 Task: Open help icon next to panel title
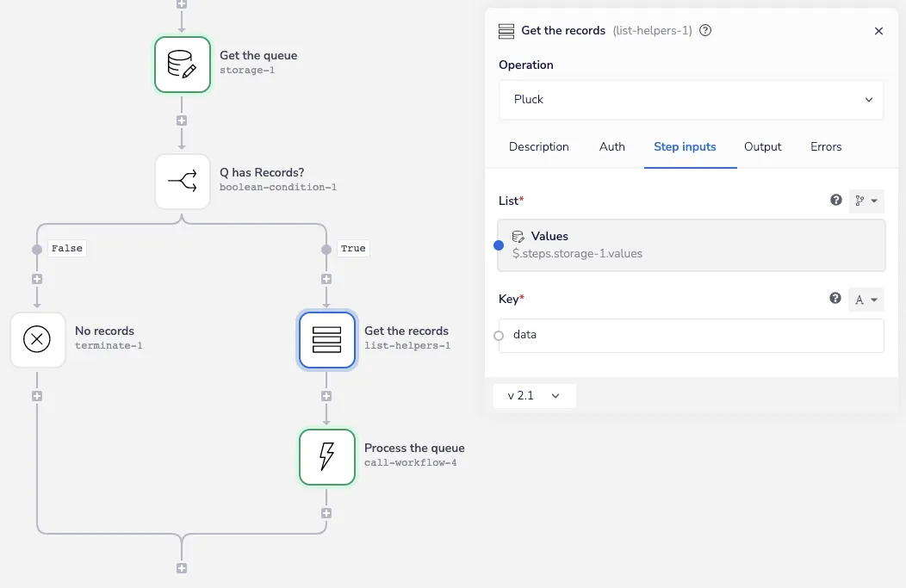pos(705,31)
